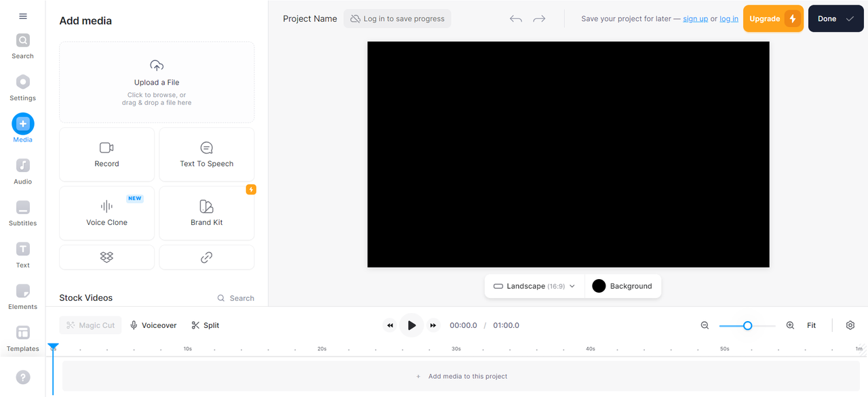Open the Search sidebar panel

click(x=23, y=47)
